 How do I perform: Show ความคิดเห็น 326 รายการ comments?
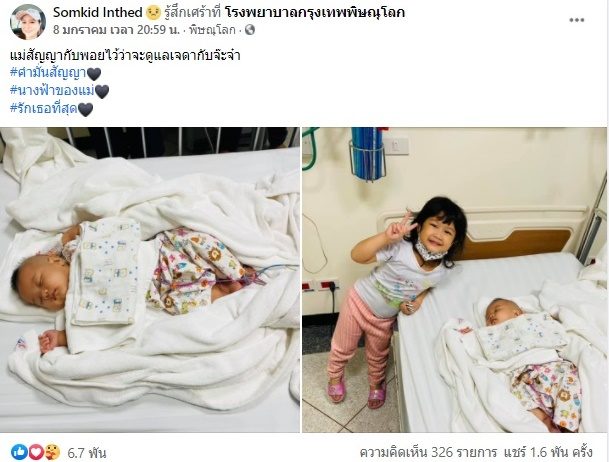tap(428, 452)
